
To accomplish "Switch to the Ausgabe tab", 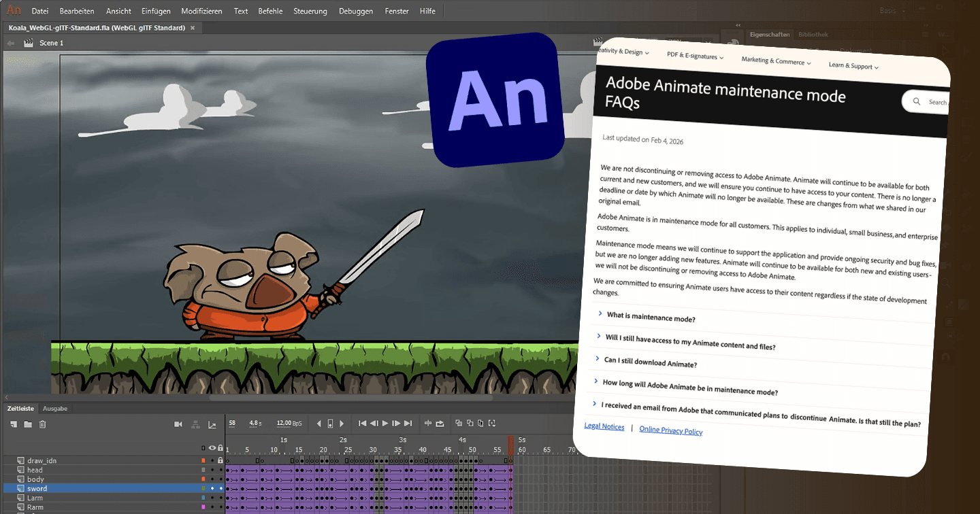I will [x=55, y=409].
